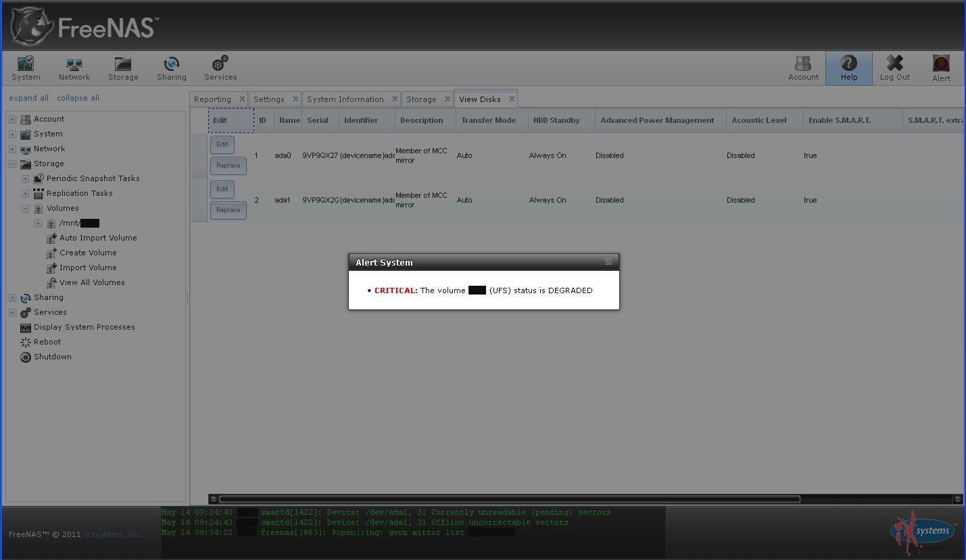Click horizontal scrollbar of disks table

pos(509,499)
